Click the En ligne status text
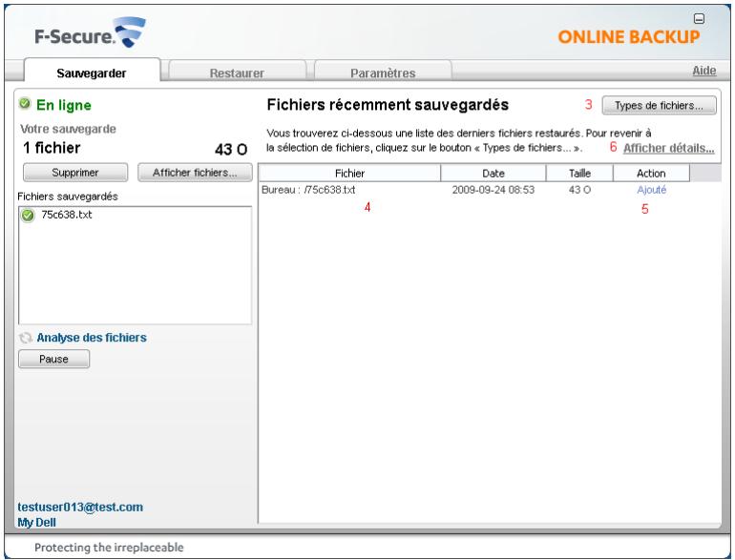This screenshot has width=735, height=560. 64,105
